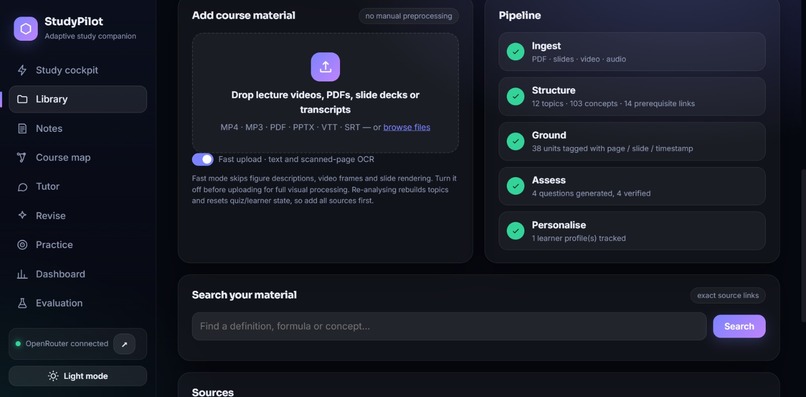
Task: Click '4 questions generated, 4 verified' text
Action: point(591,193)
